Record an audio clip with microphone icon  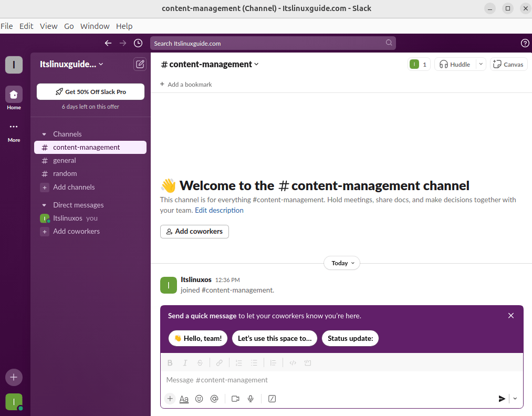click(251, 399)
